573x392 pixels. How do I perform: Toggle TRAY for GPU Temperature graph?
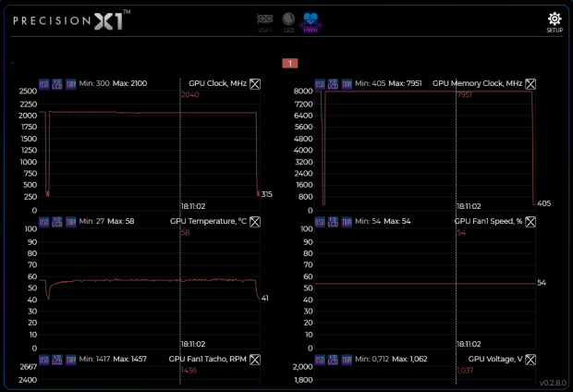(x=70, y=222)
